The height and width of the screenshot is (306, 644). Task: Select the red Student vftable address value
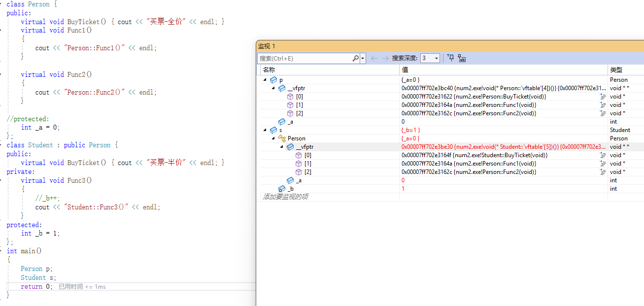pyautogui.click(x=504, y=147)
